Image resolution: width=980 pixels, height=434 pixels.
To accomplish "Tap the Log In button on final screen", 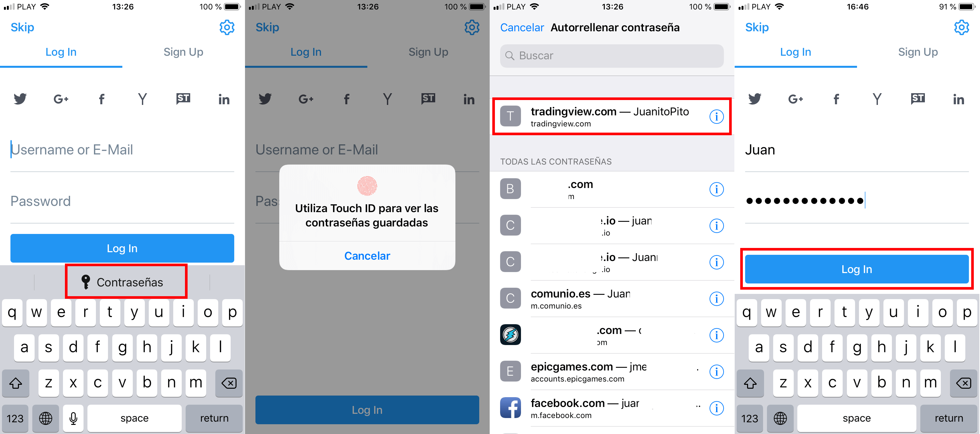I will pyautogui.click(x=857, y=270).
